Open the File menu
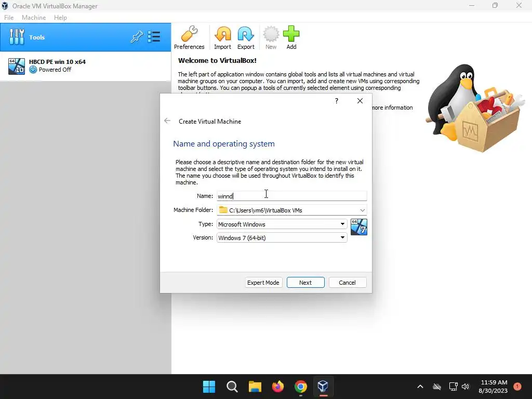This screenshot has width=532, height=399. click(9, 18)
